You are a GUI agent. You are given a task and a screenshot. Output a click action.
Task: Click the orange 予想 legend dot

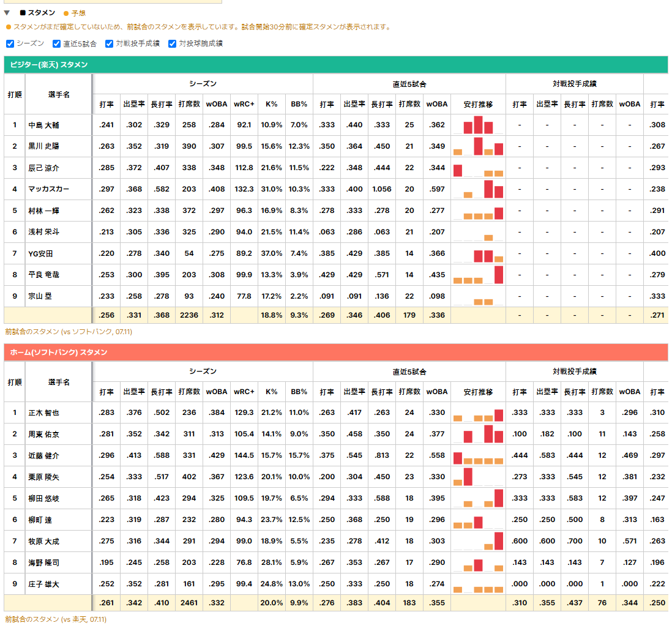coord(66,13)
